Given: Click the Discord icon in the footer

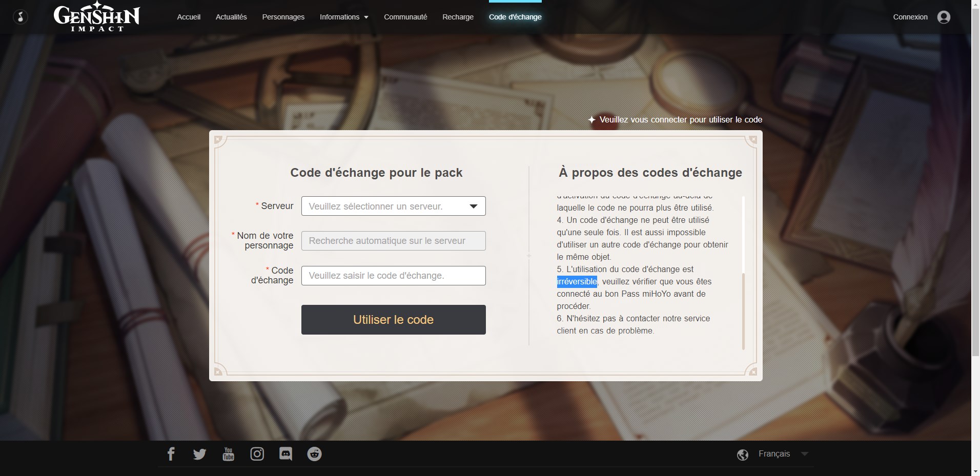Looking at the screenshot, I should coord(285,453).
